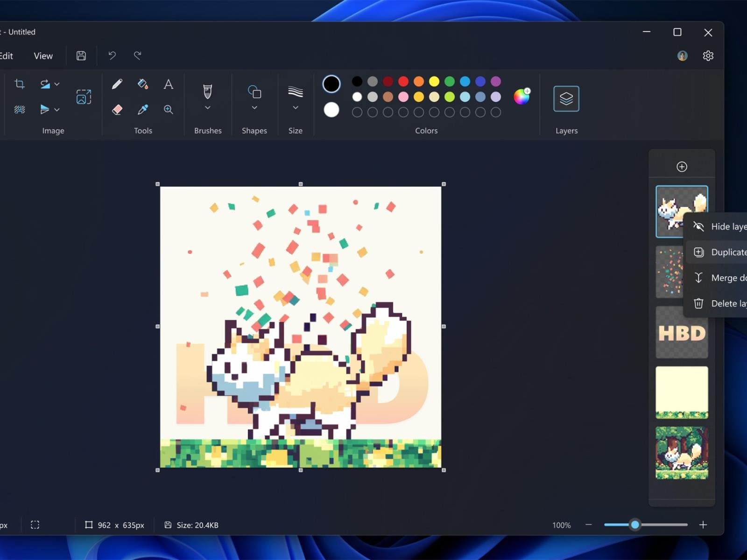
Task: Click the Rotate image icon
Action: point(45,84)
